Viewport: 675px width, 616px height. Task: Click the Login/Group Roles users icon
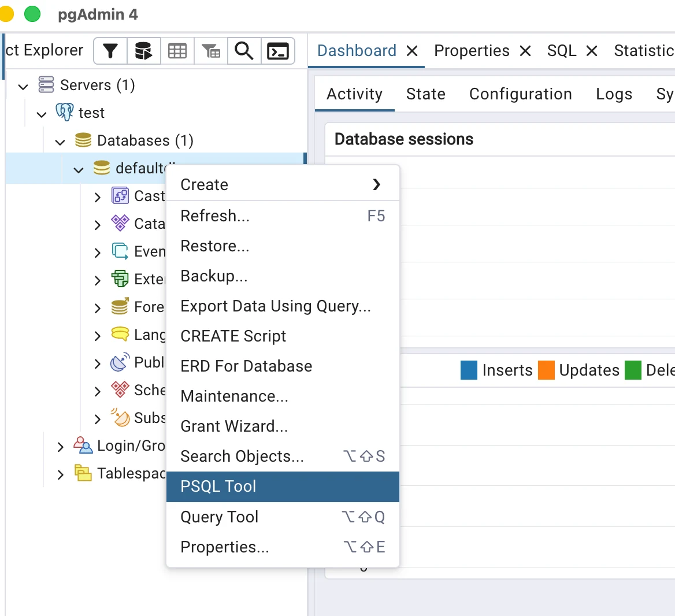83,445
